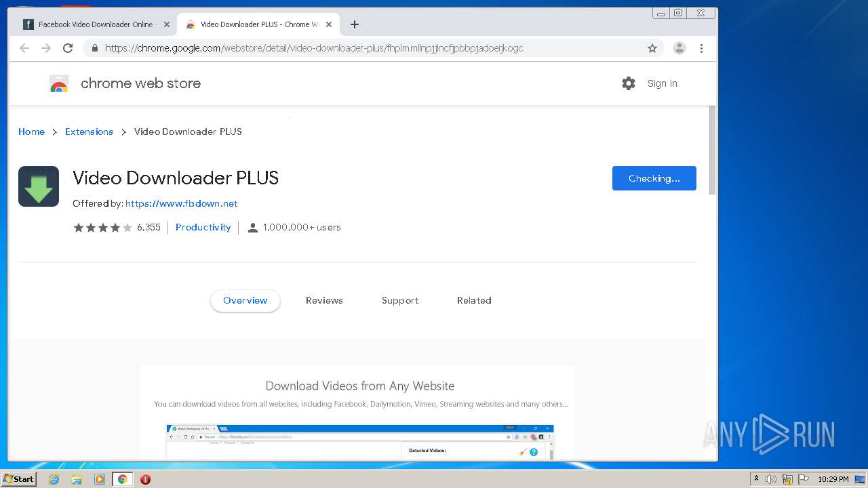Click the network tray icon
Image resolution: width=868 pixels, height=488 pixels.
[x=787, y=479]
